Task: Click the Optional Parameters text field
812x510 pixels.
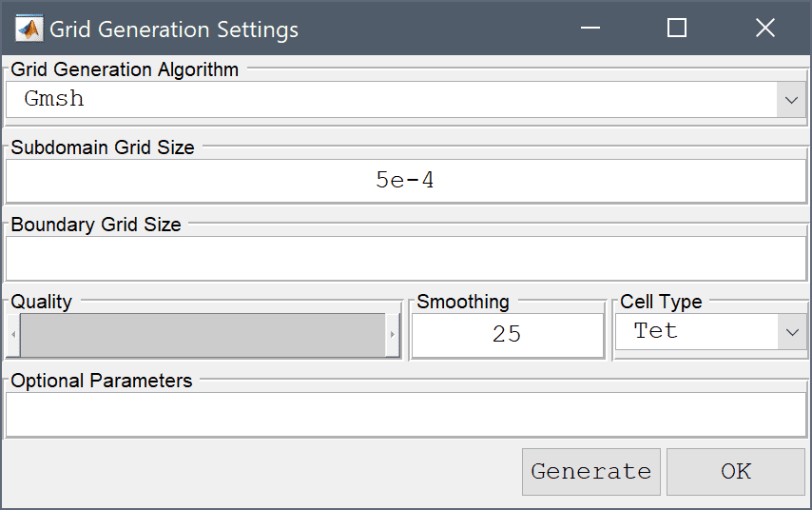Action: pos(405,414)
